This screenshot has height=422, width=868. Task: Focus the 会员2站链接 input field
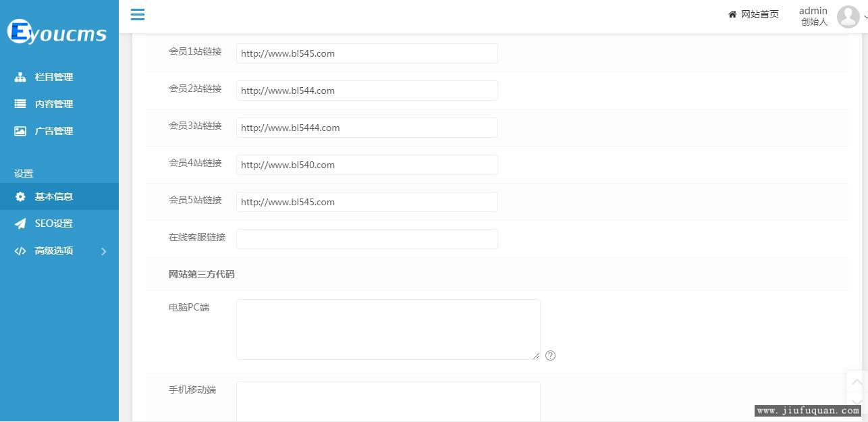click(x=367, y=90)
